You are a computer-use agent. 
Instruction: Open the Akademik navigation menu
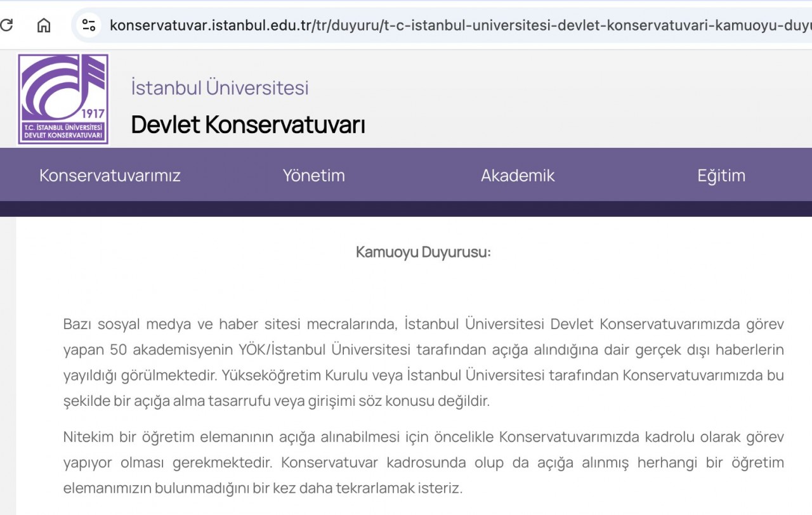[518, 175]
